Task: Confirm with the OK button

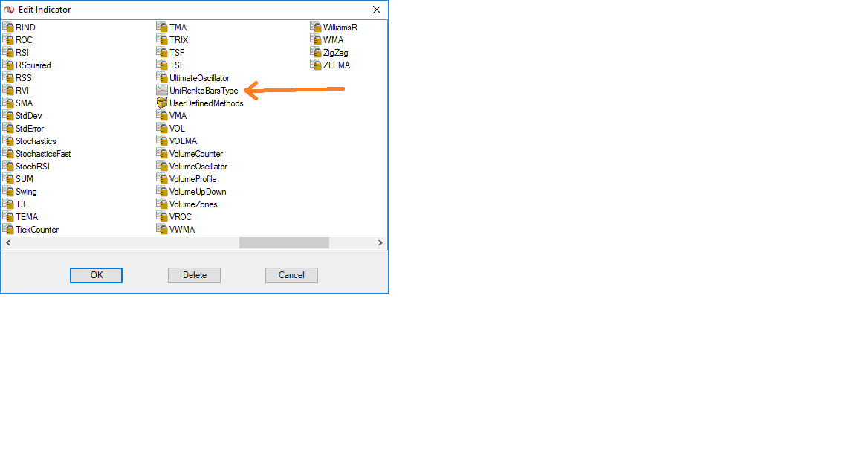Action: [97, 275]
